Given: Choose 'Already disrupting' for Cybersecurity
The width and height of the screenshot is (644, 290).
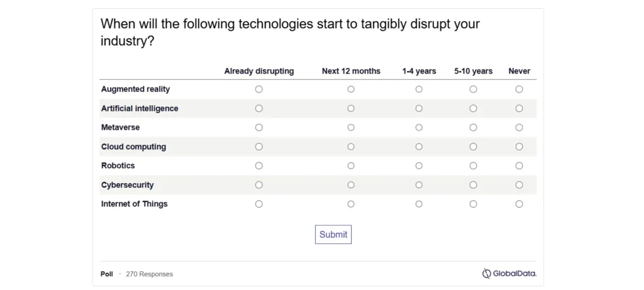Looking at the screenshot, I should pyautogui.click(x=258, y=185).
